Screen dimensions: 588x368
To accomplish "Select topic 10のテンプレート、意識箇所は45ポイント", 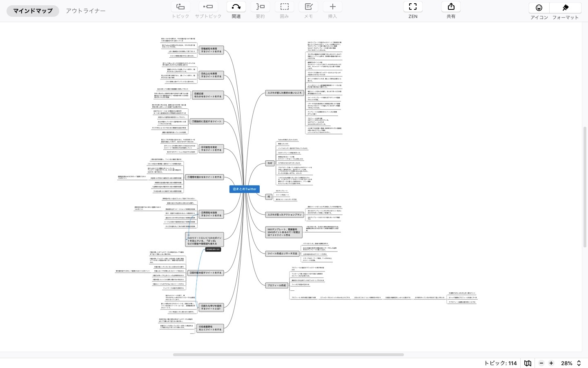I will (x=284, y=232).
